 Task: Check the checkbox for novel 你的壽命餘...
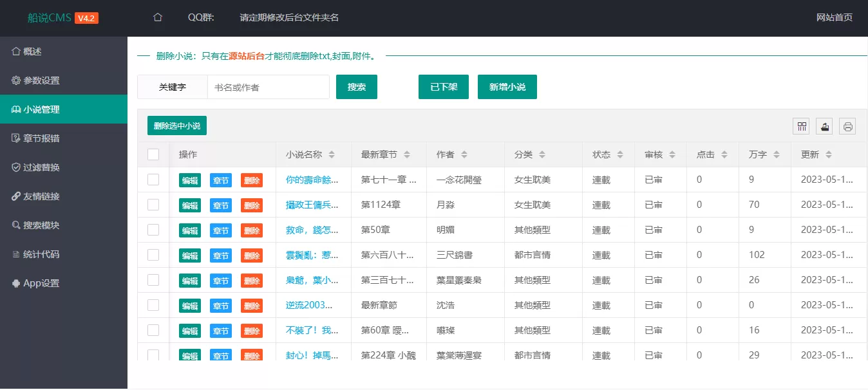point(153,180)
